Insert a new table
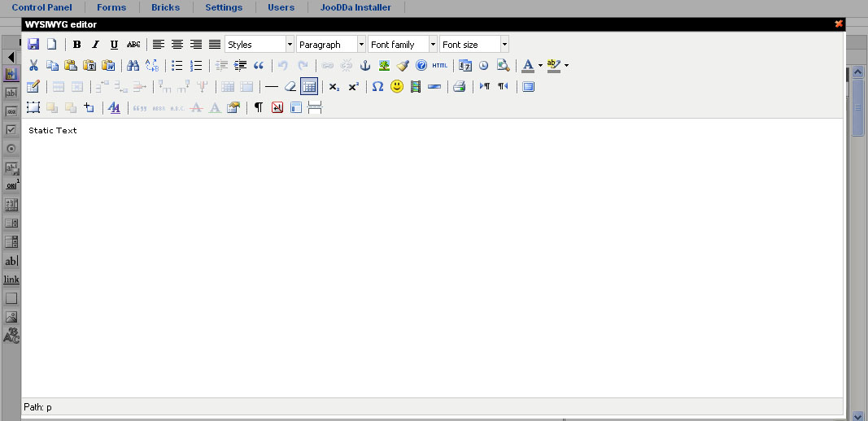 33,86
